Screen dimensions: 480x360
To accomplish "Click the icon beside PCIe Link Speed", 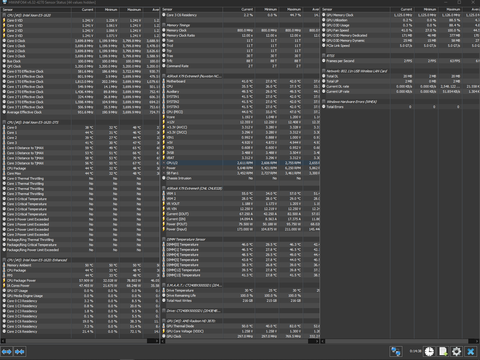I will coord(324,46).
